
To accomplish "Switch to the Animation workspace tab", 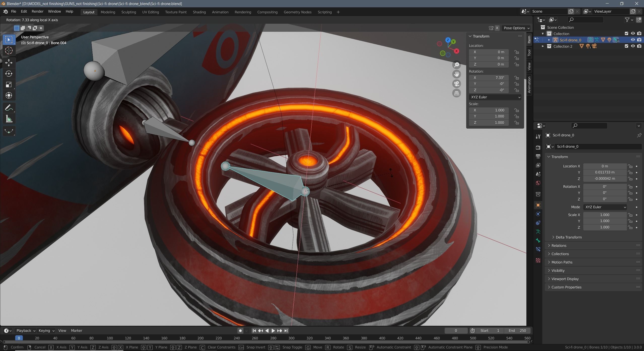I will coord(220,12).
